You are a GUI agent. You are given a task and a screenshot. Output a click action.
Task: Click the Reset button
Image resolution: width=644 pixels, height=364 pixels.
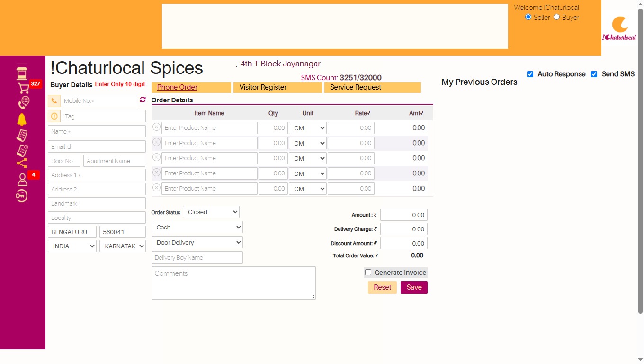[382, 287]
